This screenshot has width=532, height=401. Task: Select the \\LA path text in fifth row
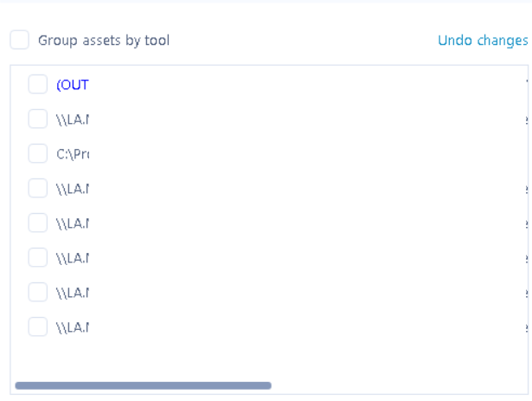click(x=73, y=223)
